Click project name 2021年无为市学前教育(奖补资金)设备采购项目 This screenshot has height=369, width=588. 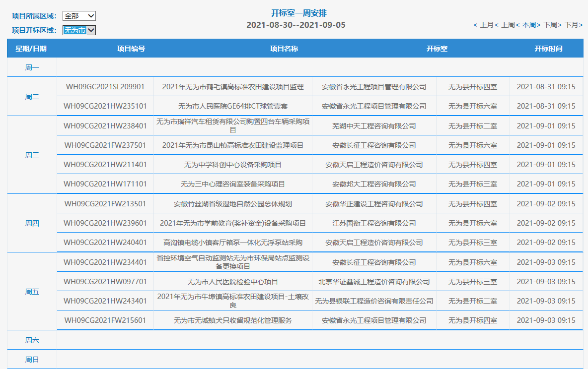pyautogui.click(x=233, y=223)
